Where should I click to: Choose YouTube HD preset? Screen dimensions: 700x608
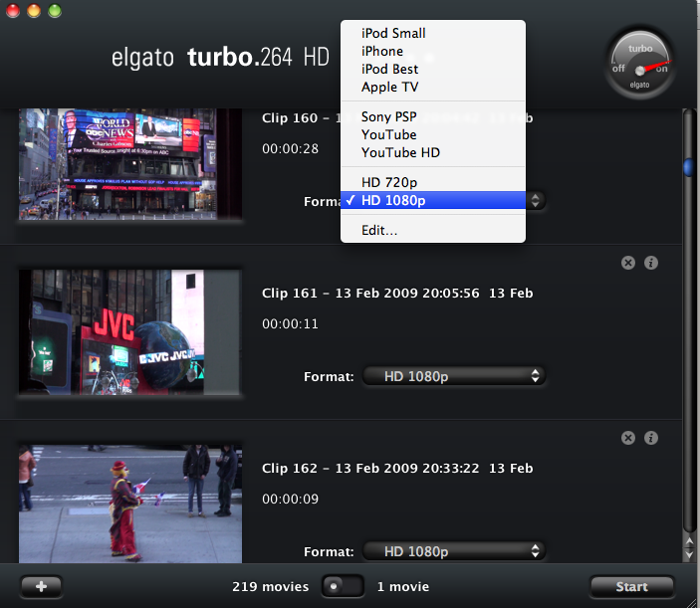tap(432, 152)
